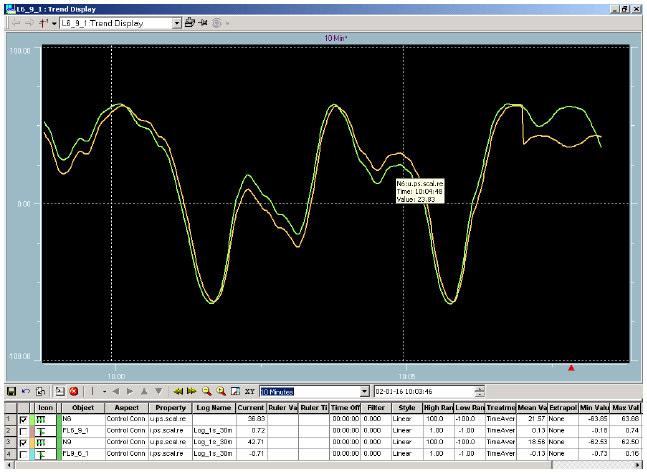Screen dimensions: 647x474
Task: Click the trend icon in FL6_9_1 row
Action: click(x=41, y=432)
